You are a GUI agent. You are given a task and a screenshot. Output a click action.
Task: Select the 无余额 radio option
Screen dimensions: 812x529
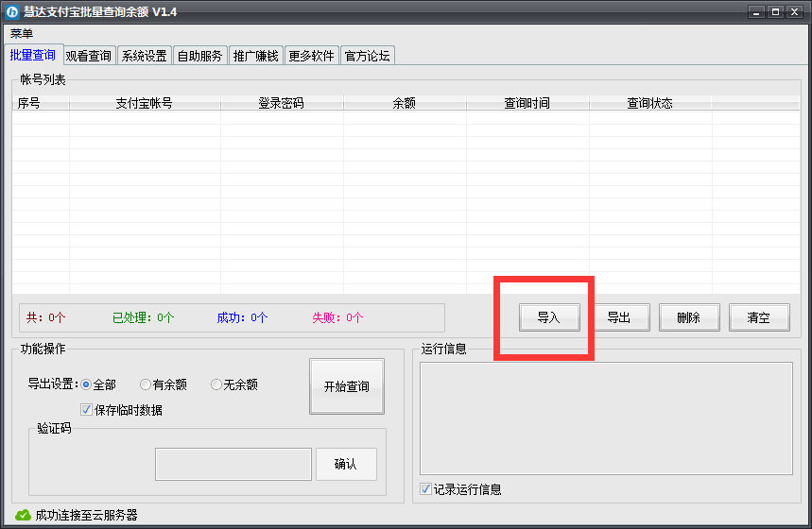pos(216,384)
